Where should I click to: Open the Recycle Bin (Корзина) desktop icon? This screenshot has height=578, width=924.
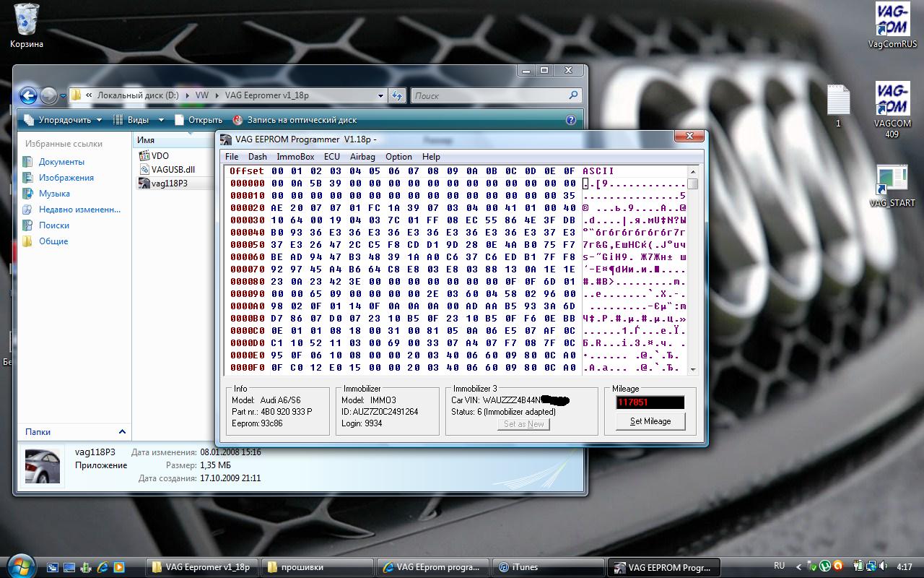[27, 25]
